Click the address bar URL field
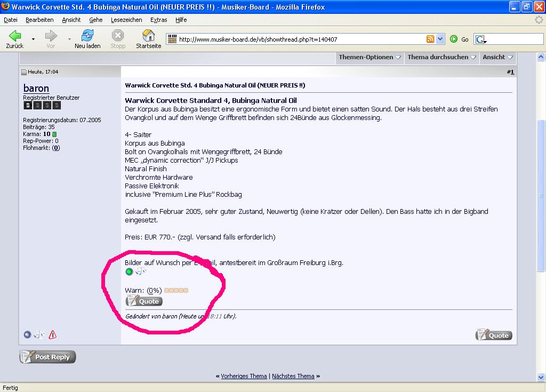Image resolution: width=546 pixels, height=392 pixels. click(x=301, y=39)
